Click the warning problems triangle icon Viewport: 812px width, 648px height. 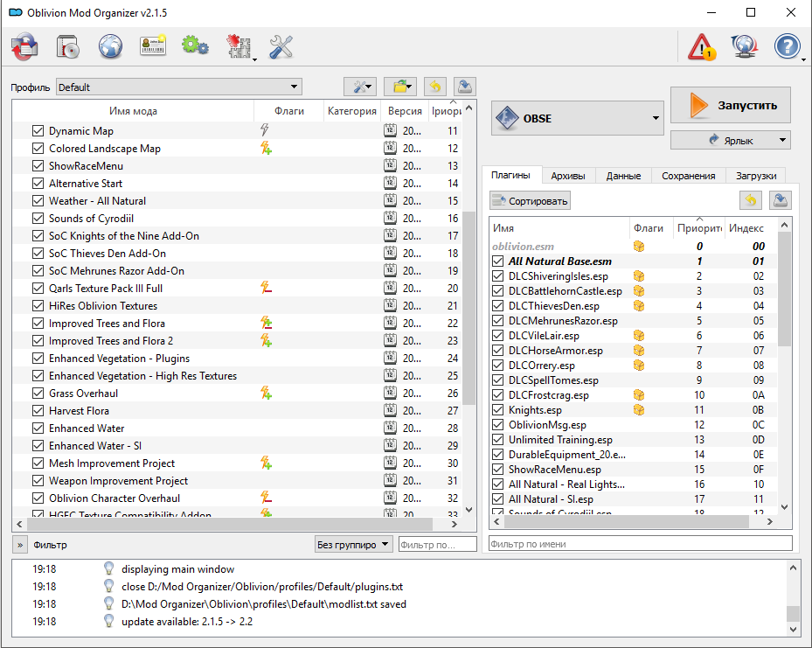[702, 47]
